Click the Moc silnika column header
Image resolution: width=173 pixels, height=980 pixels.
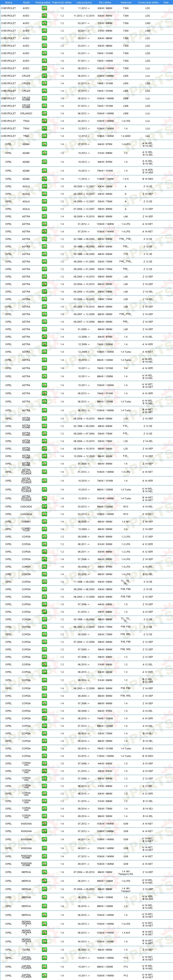[105, 2]
